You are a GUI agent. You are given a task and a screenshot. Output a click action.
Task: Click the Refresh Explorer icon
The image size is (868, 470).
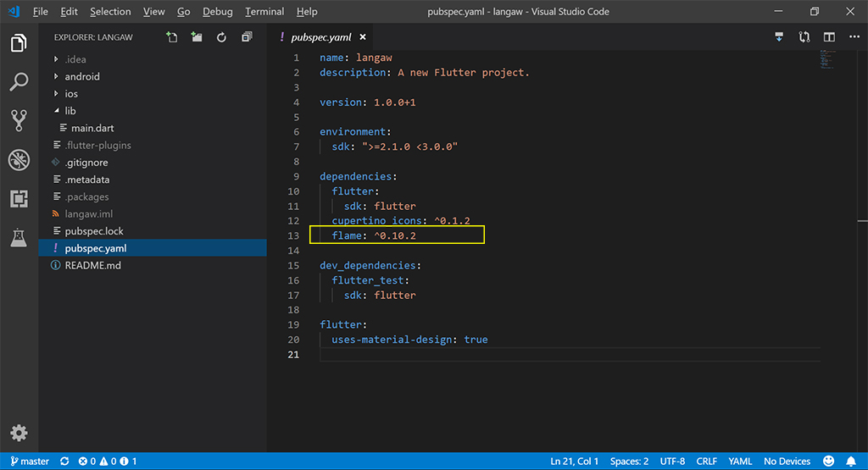tap(221, 37)
